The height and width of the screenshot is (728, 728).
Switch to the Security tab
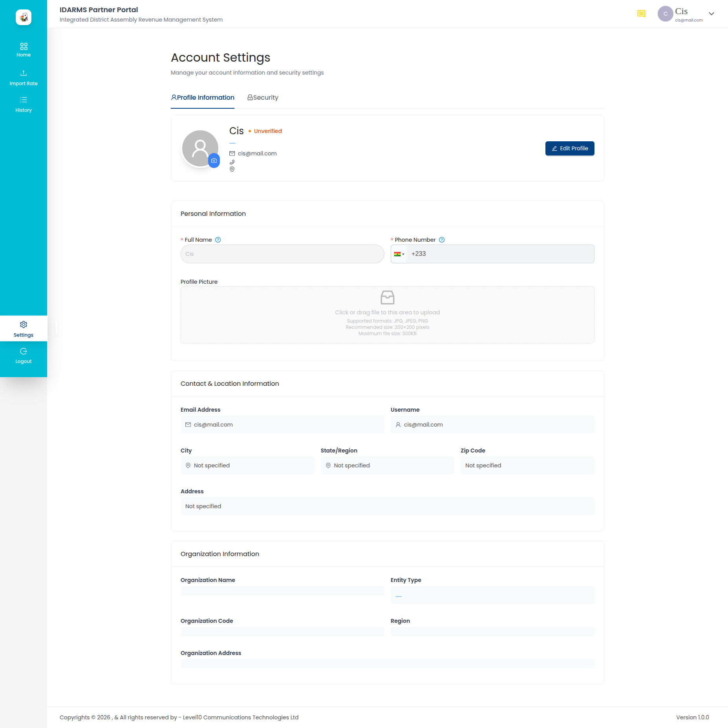click(263, 98)
